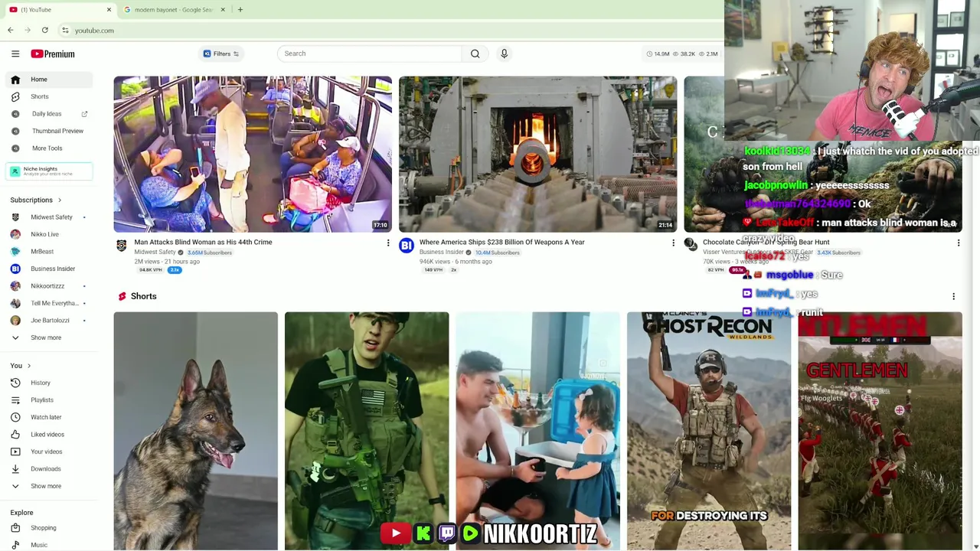Click Visser Ventures channel avatar under video

pos(691,245)
